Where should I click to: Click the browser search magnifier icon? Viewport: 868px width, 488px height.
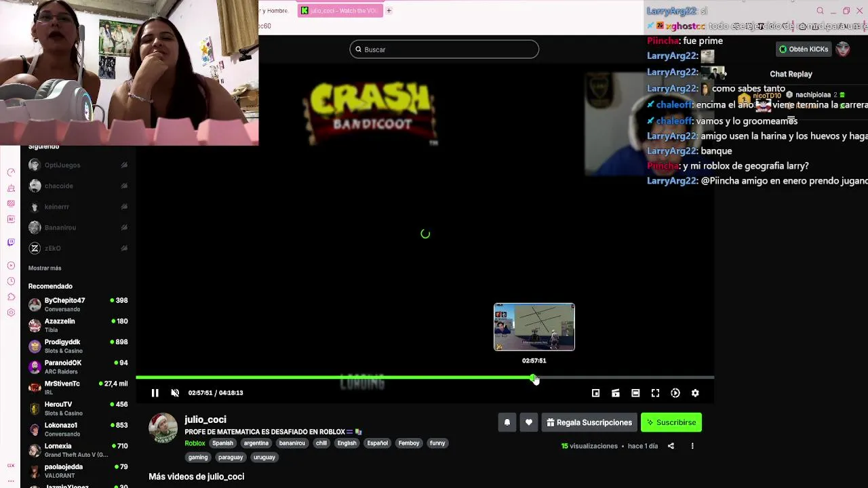click(820, 11)
